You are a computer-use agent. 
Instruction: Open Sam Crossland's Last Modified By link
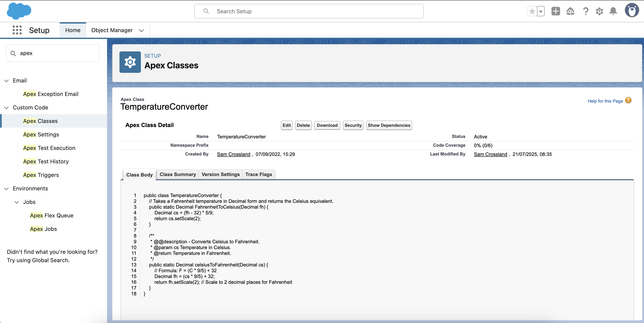[x=490, y=154]
